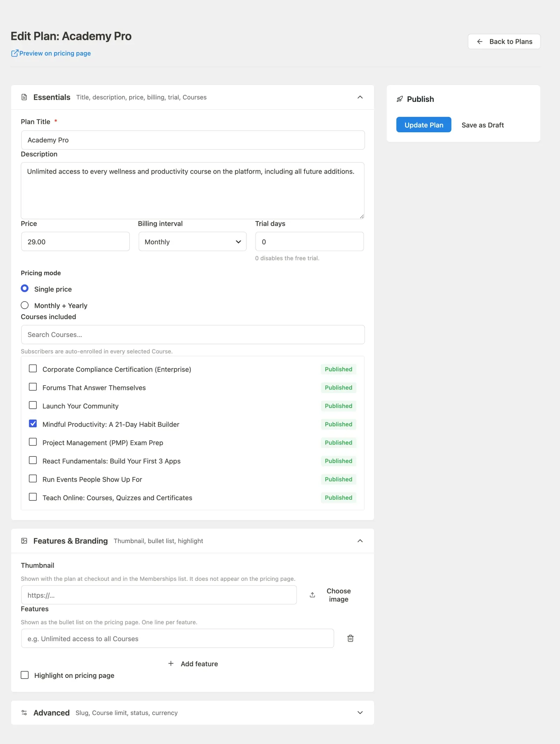
Task: Click the upload icon beside Choose image
Action: tap(313, 595)
